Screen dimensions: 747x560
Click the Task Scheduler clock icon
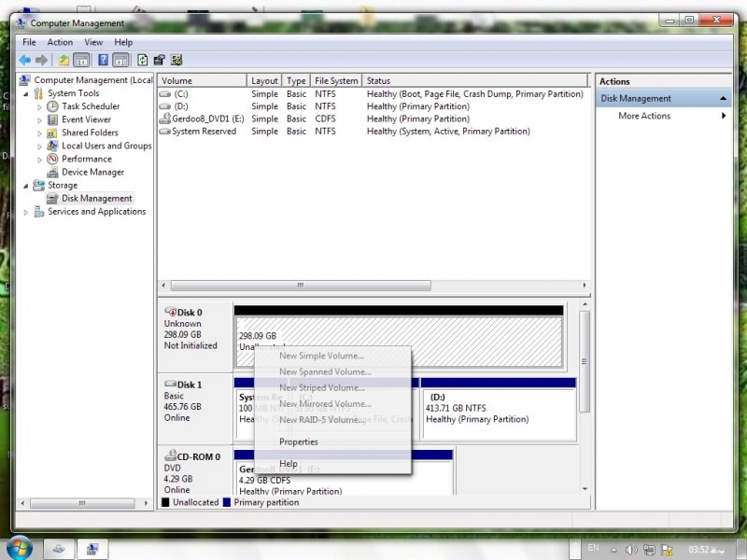(52, 106)
